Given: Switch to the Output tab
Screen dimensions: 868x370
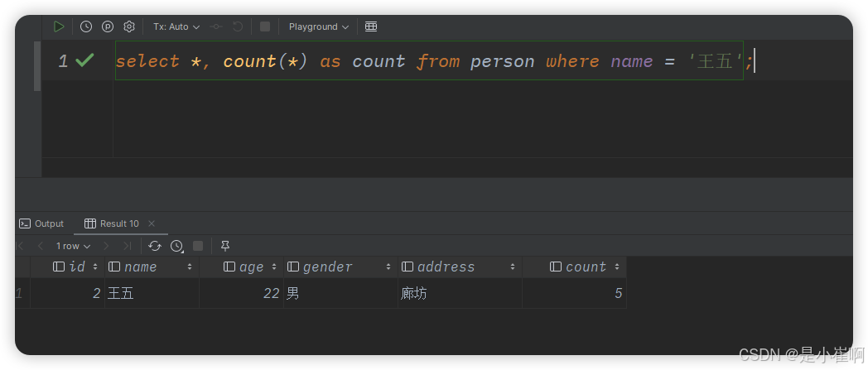Looking at the screenshot, I should [x=41, y=223].
